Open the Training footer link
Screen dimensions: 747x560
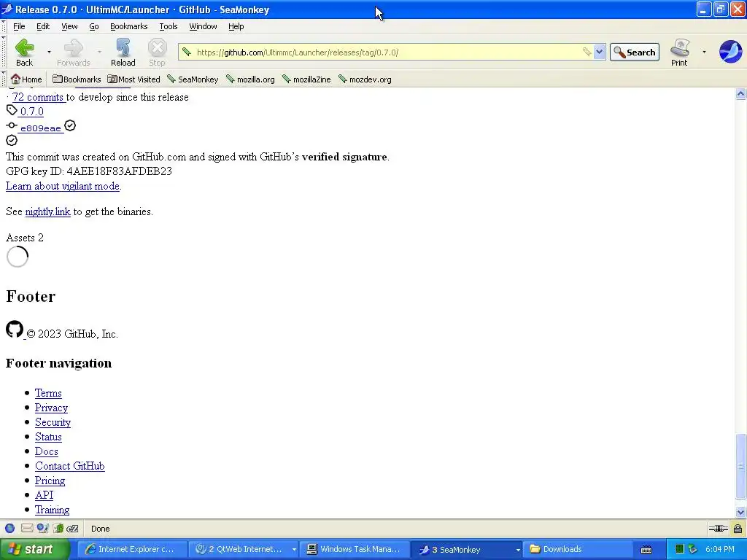click(52, 510)
